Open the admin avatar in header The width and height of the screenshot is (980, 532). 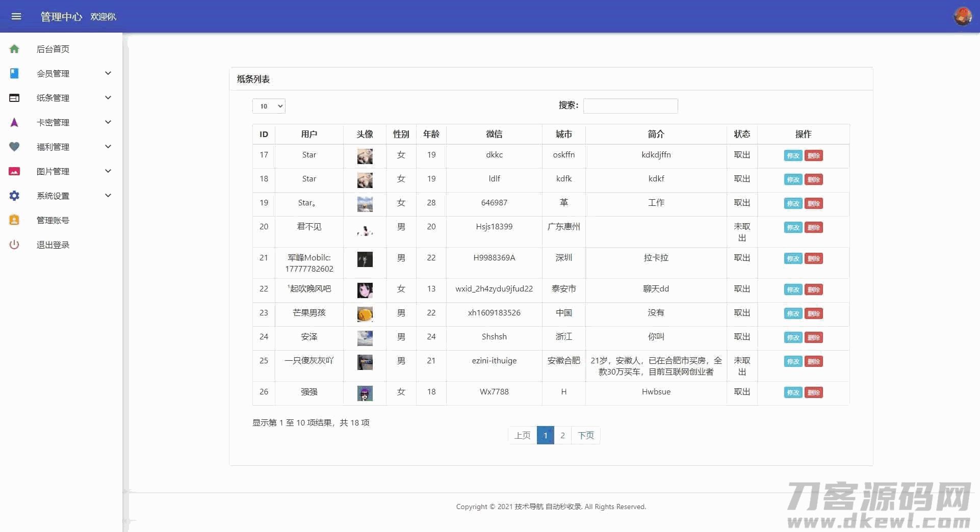[x=962, y=16]
